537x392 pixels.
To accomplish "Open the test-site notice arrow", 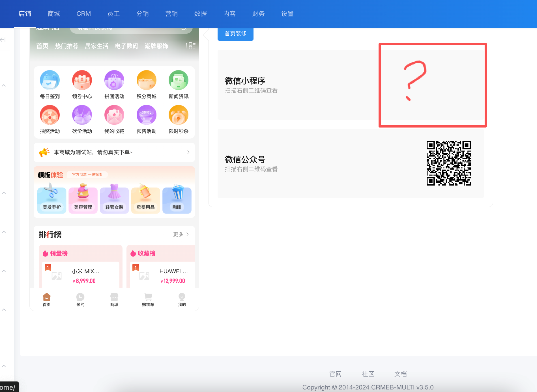I will [188, 152].
